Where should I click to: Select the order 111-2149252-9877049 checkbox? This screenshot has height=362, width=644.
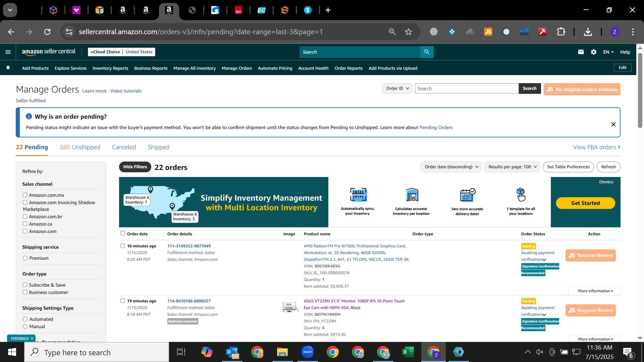pyautogui.click(x=122, y=246)
